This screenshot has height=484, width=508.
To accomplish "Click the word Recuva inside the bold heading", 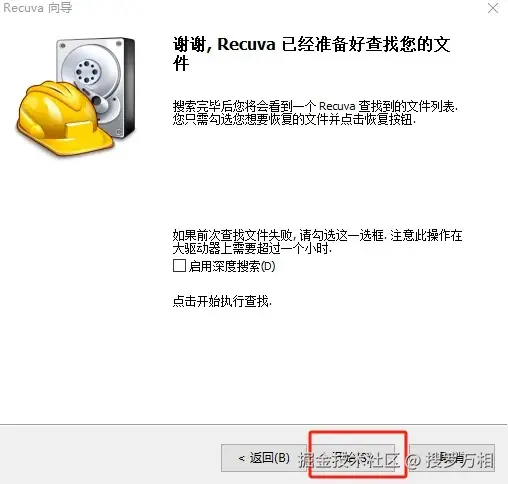I will [247, 44].
